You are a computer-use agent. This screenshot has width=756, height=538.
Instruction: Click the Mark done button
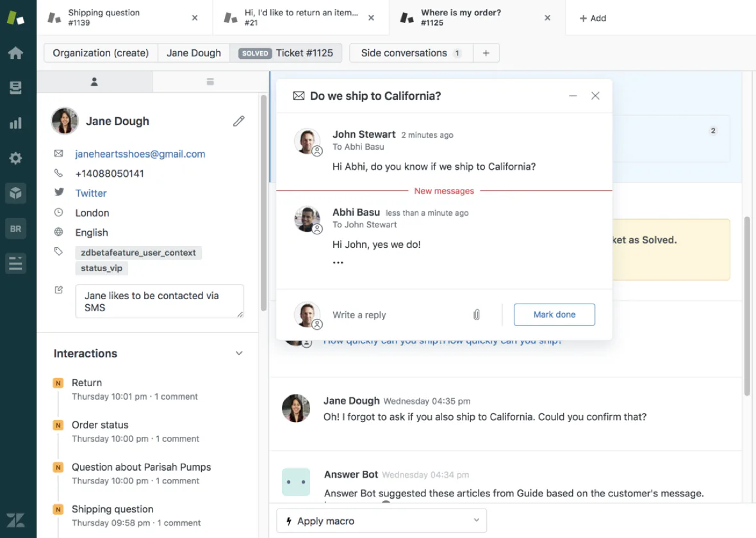[x=554, y=314]
